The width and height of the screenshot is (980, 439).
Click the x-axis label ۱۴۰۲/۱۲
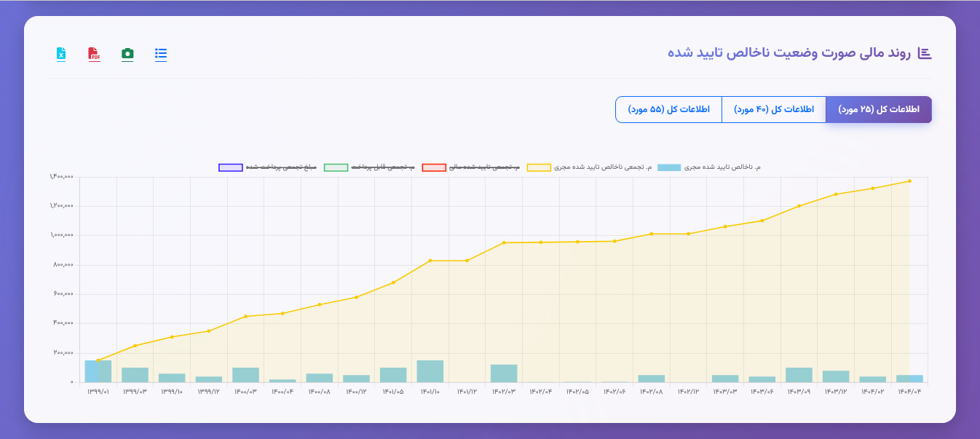tap(688, 392)
